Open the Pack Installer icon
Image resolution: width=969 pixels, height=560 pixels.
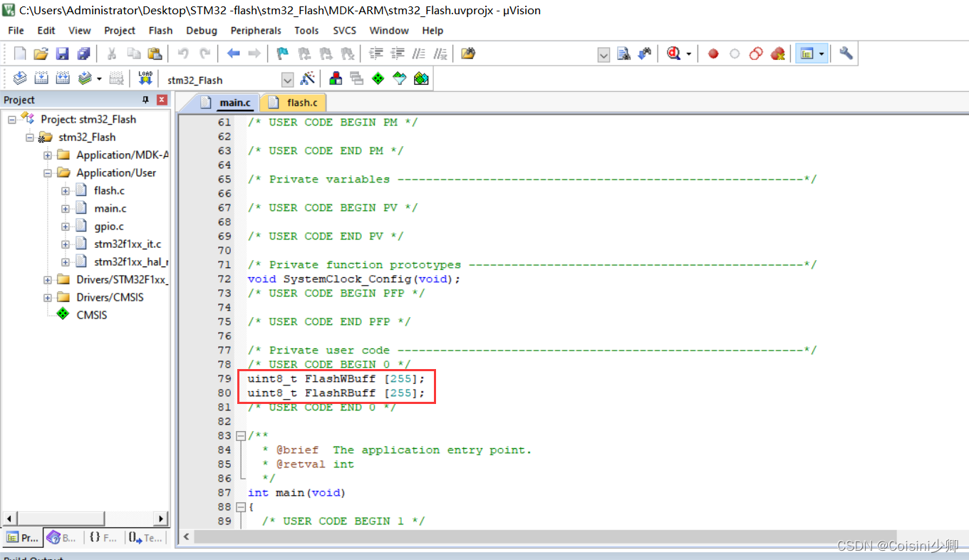tap(421, 78)
